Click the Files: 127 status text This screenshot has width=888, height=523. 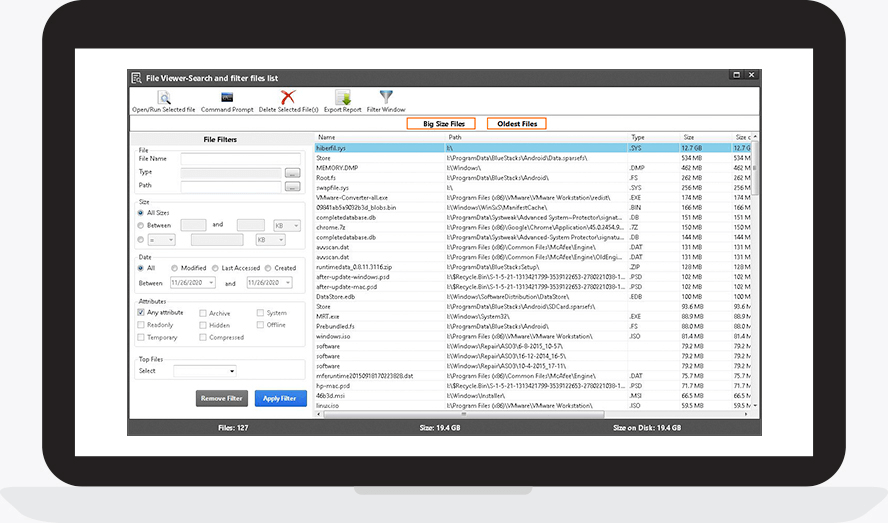233,428
